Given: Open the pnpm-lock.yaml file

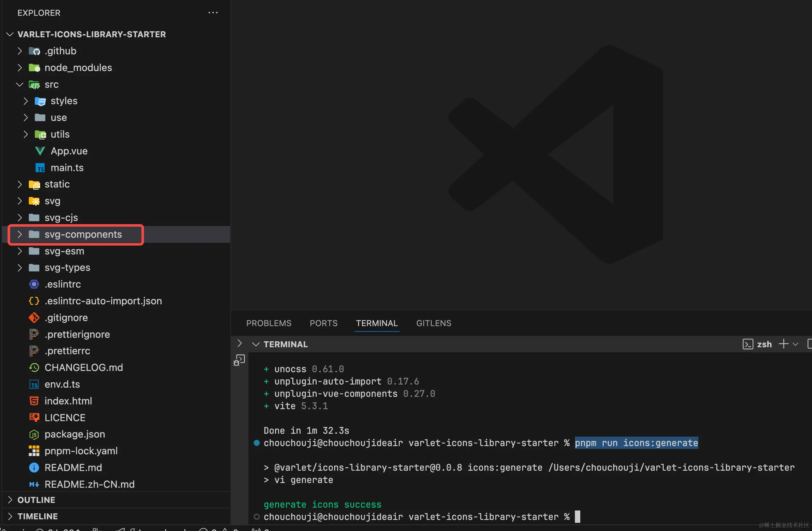Looking at the screenshot, I should (81, 451).
